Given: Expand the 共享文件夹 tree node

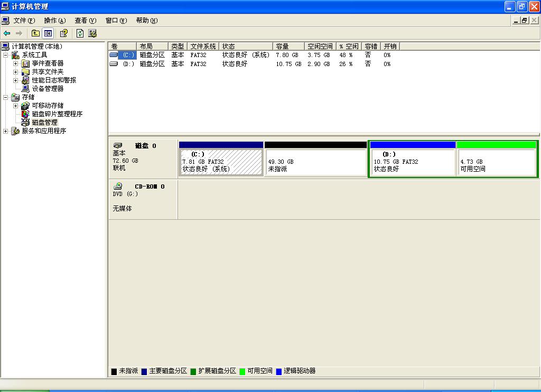Looking at the screenshot, I should pyautogui.click(x=15, y=72).
